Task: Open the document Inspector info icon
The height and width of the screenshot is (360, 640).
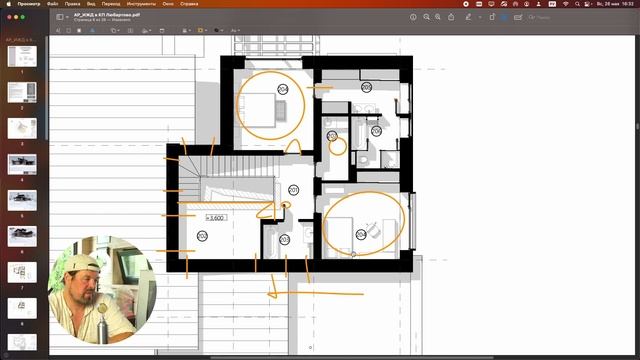Action: click(x=413, y=17)
